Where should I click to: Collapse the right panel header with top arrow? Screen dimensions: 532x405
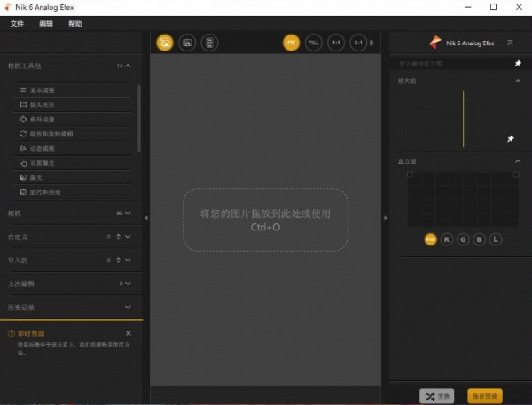510,43
